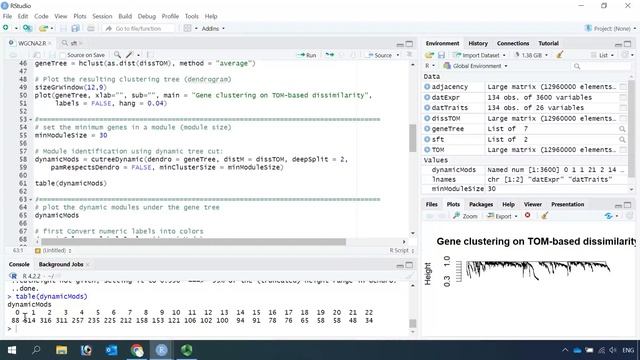Open the Debug menu
The image size is (640, 360).
pyautogui.click(x=147, y=16)
